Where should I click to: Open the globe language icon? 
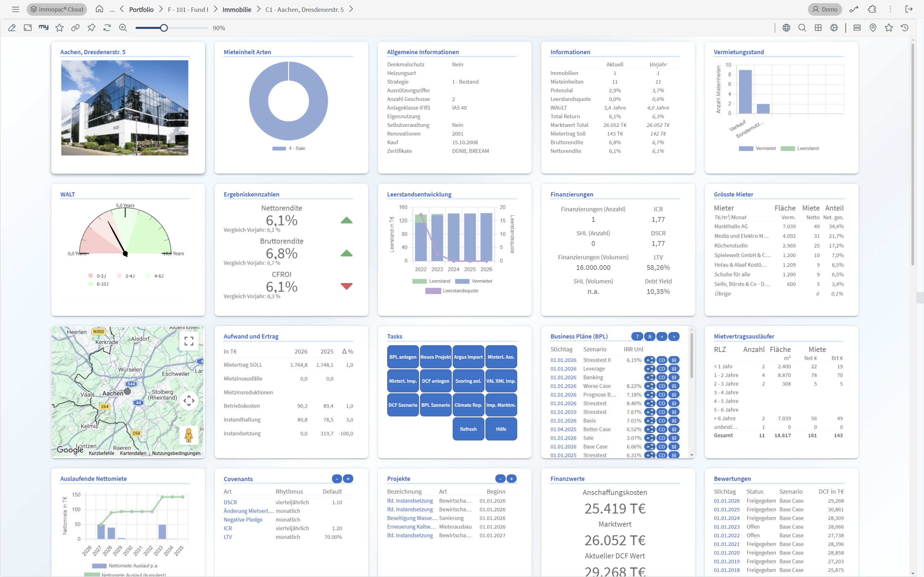[x=786, y=27]
